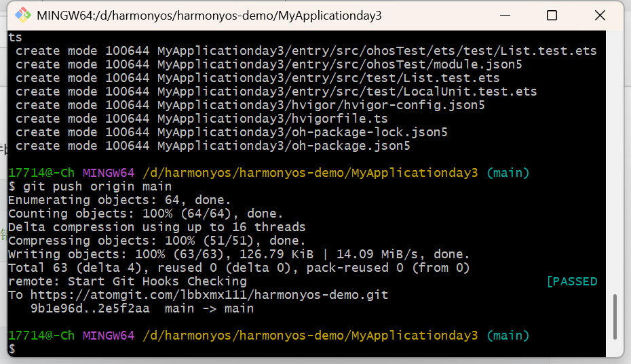Image resolution: width=631 pixels, height=364 pixels.
Task: Click the Git Bash logo icon in title bar
Action: pyautogui.click(x=23, y=16)
